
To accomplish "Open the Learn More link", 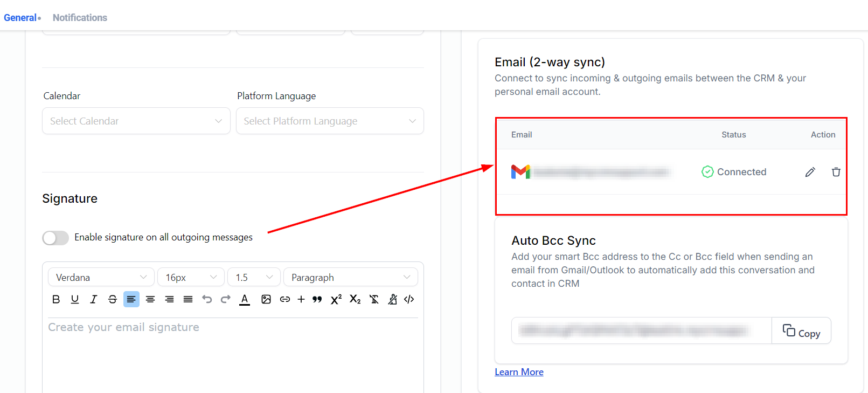I will click(x=519, y=372).
